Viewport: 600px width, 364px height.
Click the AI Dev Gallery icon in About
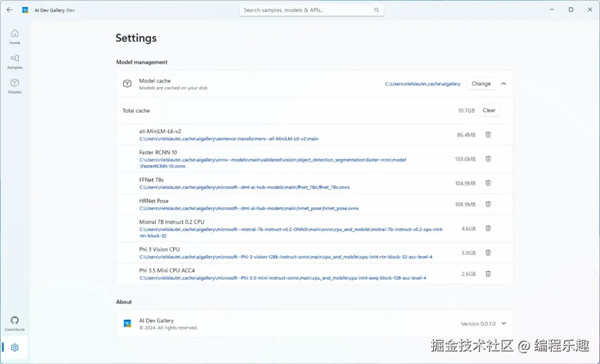[x=127, y=323]
